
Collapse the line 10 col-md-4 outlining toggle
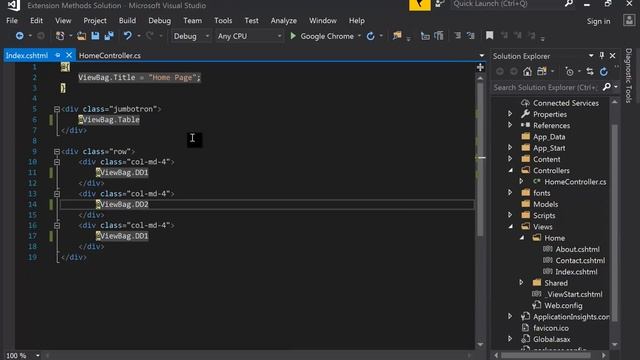pyautogui.click(x=57, y=162)
